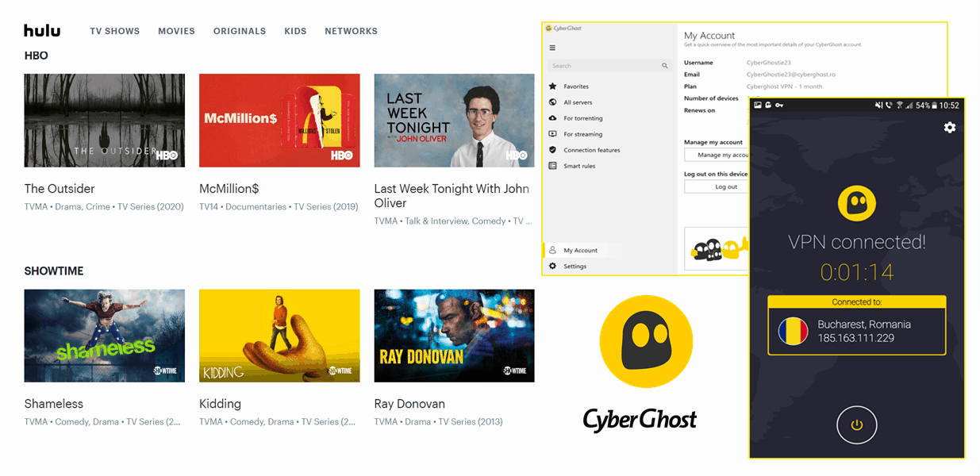Select 'Smart rules' label

pyautogui.click(x=579, y=166)
